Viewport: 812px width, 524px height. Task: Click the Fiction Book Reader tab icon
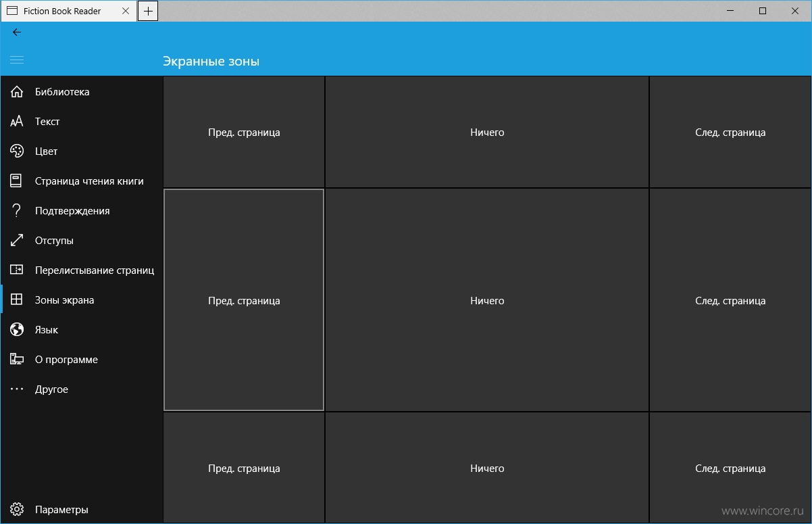12,11
